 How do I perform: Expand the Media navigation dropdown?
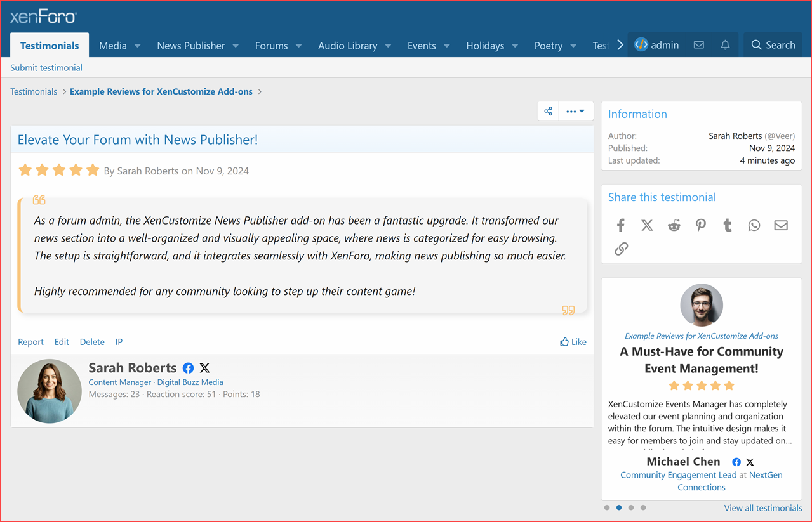[x=119, y=45]
